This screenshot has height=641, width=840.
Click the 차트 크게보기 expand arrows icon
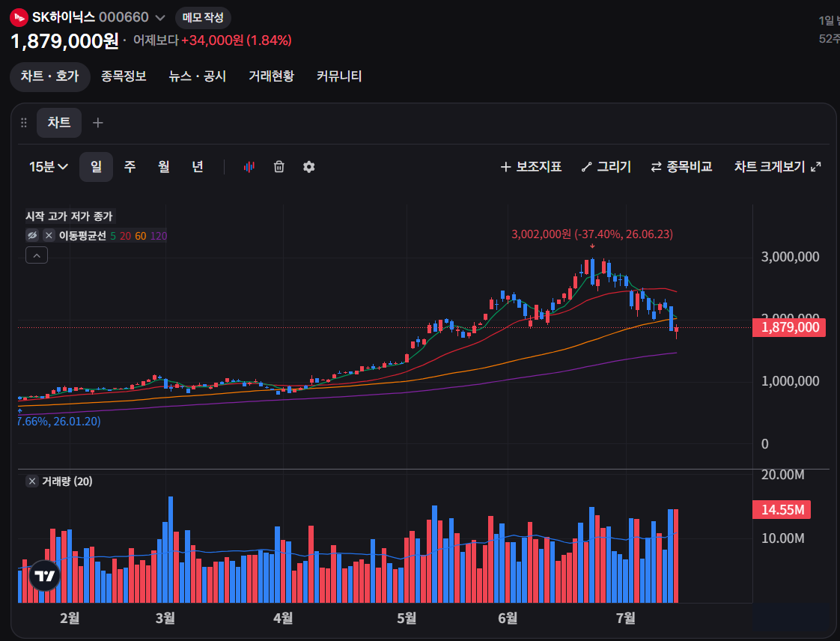click(x=816, y=167)
